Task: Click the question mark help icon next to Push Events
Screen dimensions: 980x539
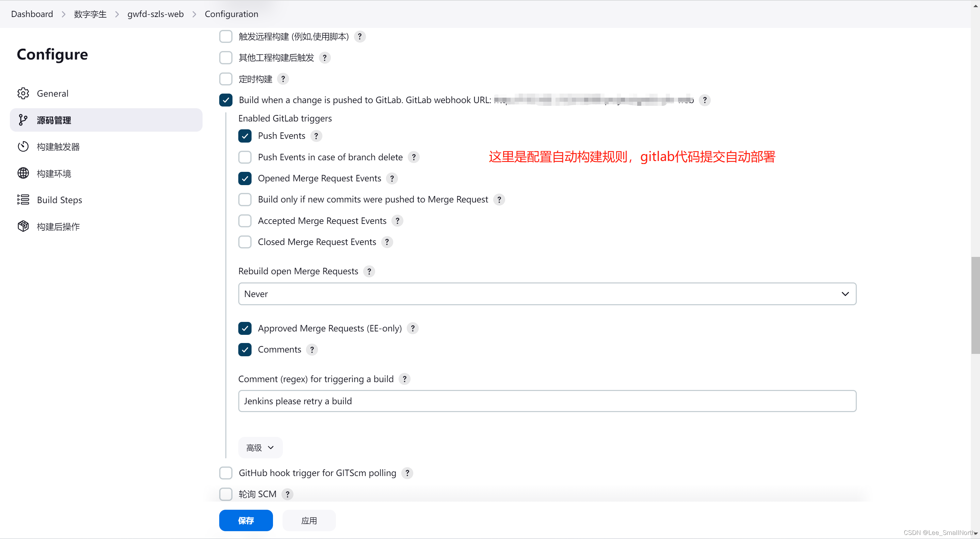Action: (316, 135)
